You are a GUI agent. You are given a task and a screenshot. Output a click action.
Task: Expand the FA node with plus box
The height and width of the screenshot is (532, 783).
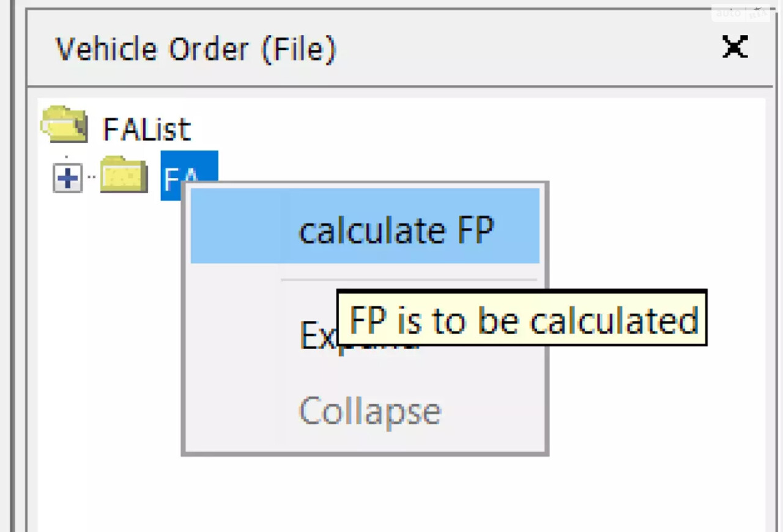(67, 178)
